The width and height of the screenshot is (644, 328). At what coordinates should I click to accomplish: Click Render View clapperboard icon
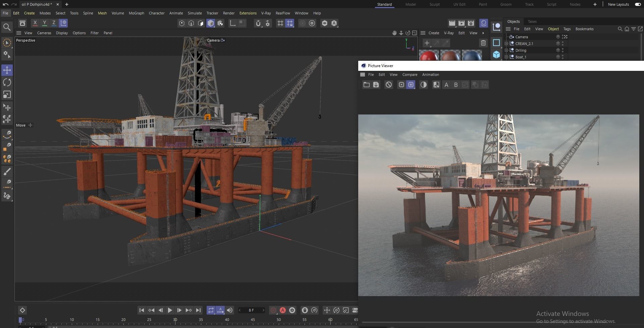452,23
